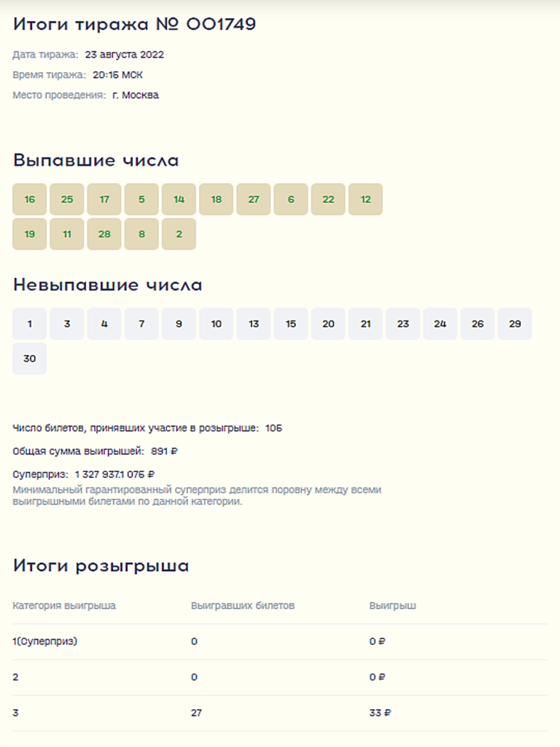This screenshot has height=747, width=560.
Task: Click undrawn number 13 tile
Action: pos(254,324)
